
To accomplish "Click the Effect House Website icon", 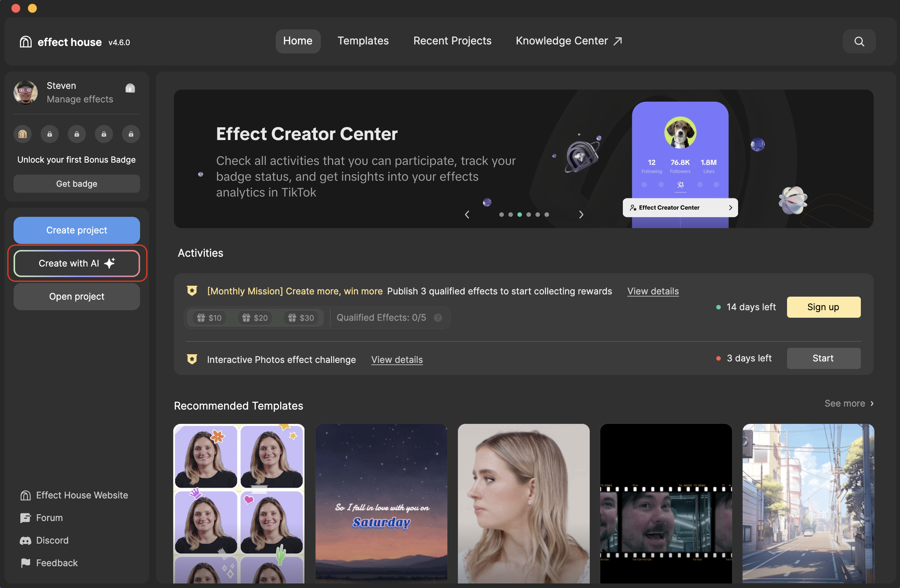I will 25,495.
